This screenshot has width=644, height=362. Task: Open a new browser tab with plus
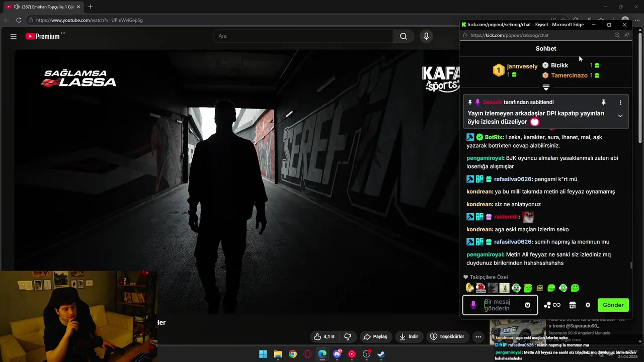(91, 7)
